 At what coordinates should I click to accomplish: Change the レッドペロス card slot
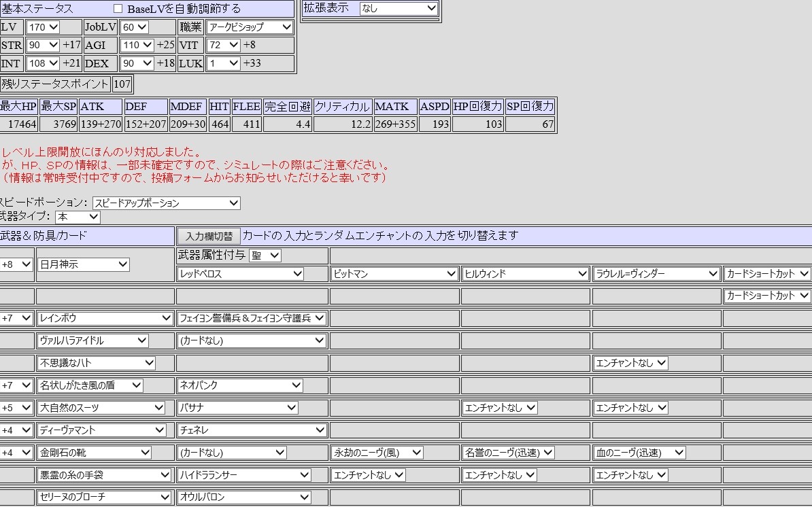click(240, 274)
